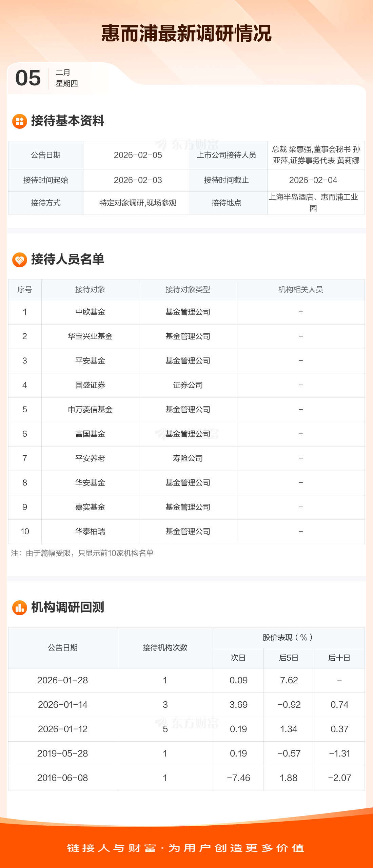Select 申万菱信基金 in the table
373x868 pixels.
90,410
